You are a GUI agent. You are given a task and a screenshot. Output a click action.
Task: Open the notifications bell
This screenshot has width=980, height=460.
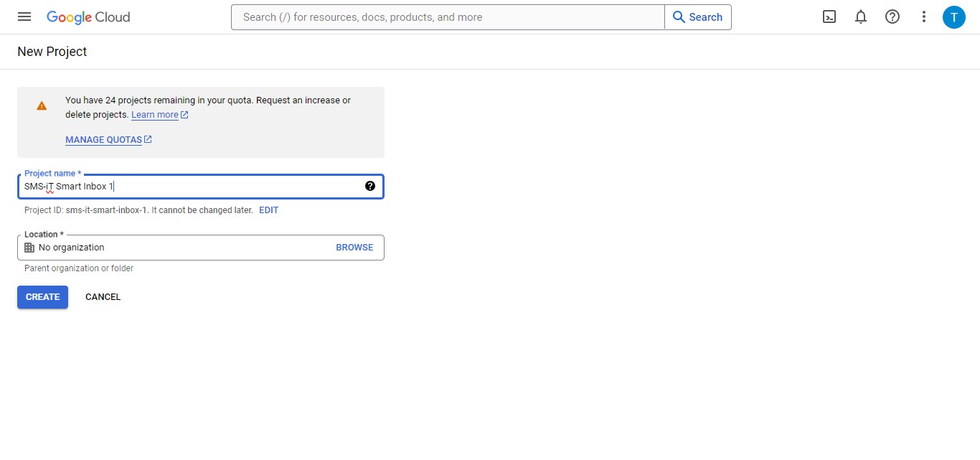[860, 17]
